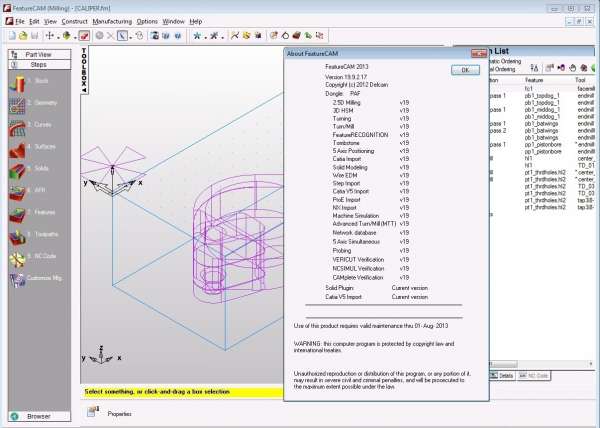Viewport: 600px width, 428px height.
Task: Click the sort ordering icon in Operation List
Action: point(535,68)
